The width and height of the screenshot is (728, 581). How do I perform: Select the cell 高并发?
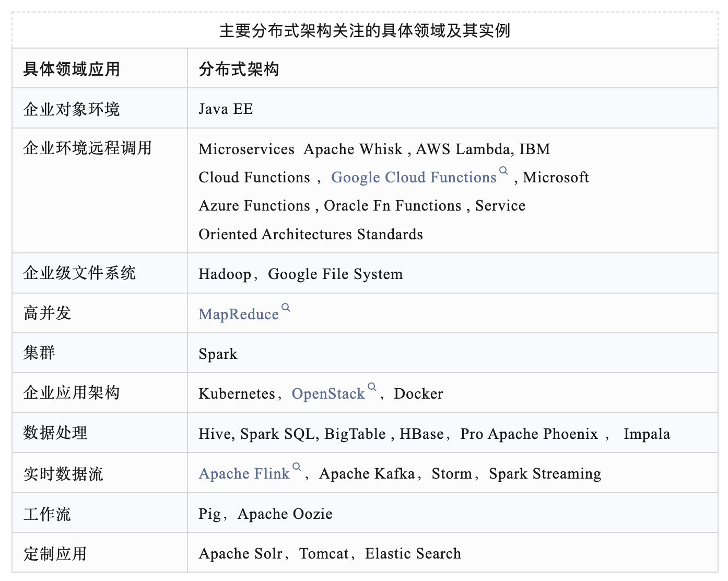(x=100, y=313)
